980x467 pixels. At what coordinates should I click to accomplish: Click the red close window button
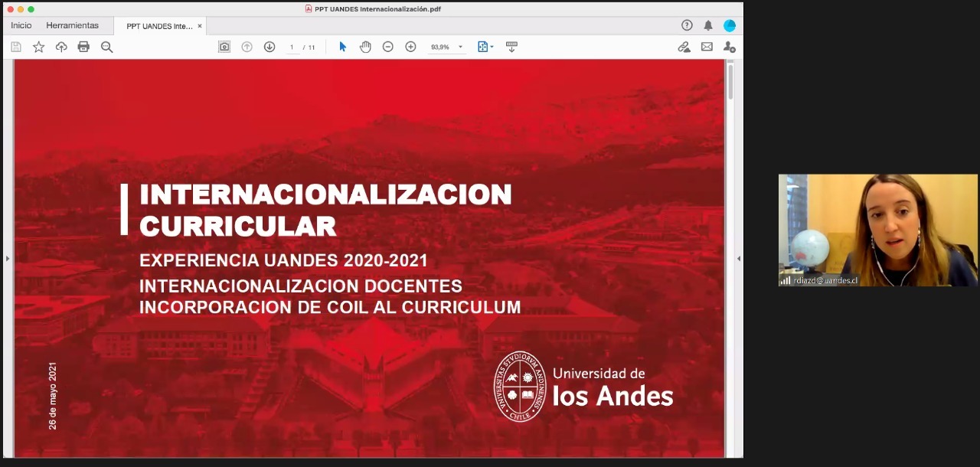pyautogui.click(x=11, y=9)
